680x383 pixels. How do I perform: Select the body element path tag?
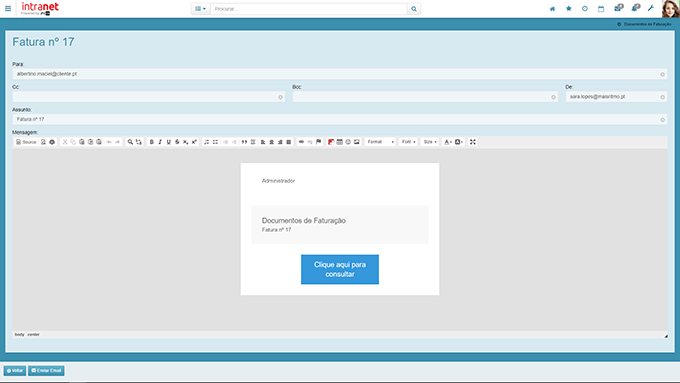20,334
